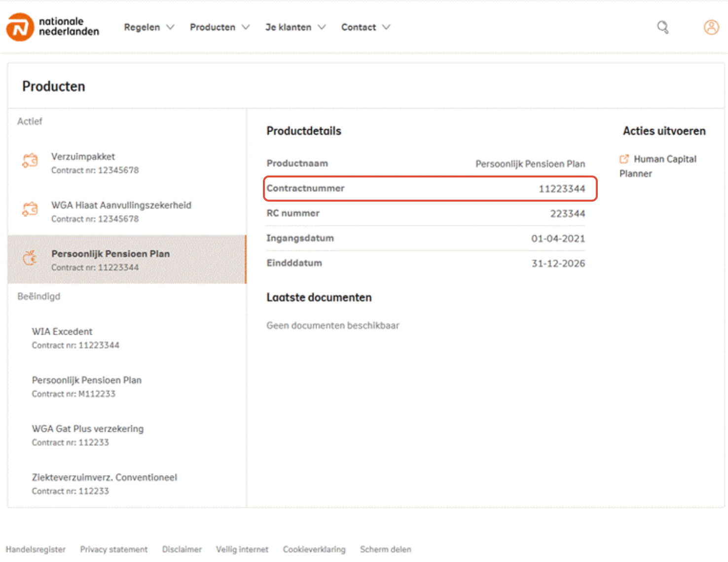Click the Producten page title

pos(54,86)
